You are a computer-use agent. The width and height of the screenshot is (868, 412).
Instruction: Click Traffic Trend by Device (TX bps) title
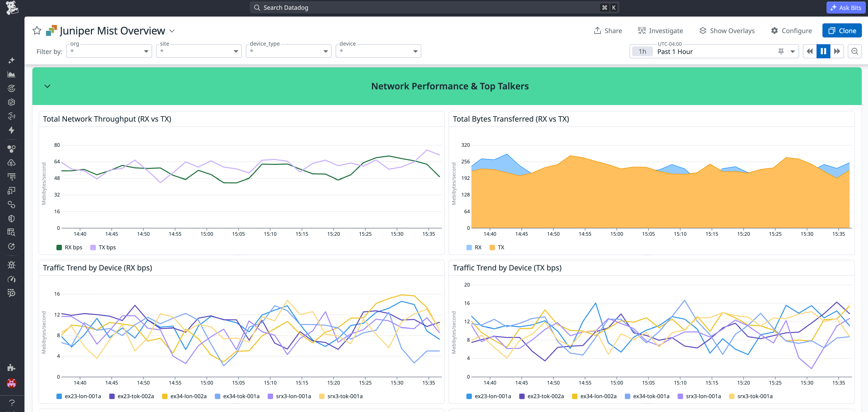tap(507, 267)
